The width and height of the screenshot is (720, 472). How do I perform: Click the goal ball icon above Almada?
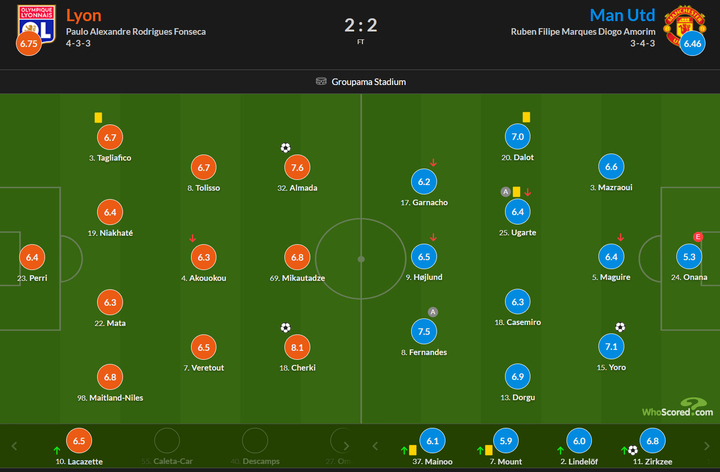(x=285, y=148)
